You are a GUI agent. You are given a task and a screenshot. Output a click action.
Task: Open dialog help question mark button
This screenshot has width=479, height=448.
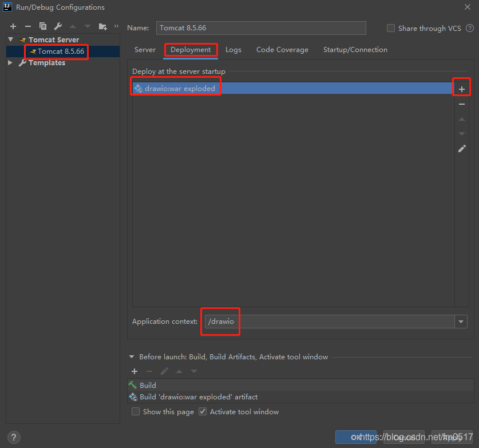(x=14, y=437)
